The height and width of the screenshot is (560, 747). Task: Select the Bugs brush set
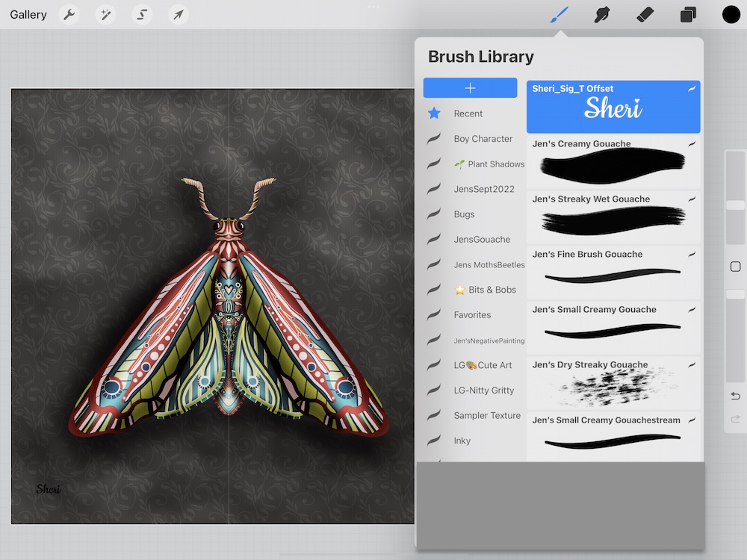pyautogui.click(x=462, y=214)
